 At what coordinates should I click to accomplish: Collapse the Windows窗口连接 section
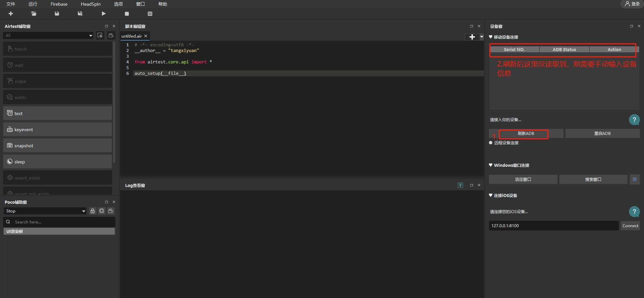(491, 165)
